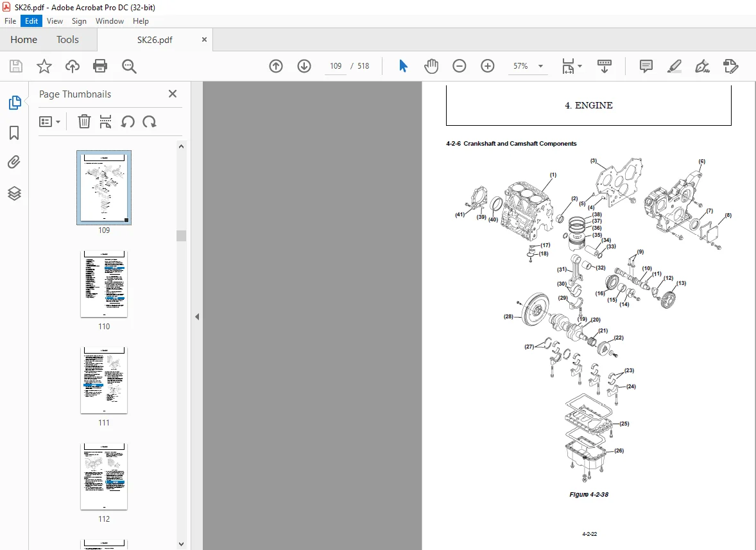Screen dimensions: 756x550
Task: Click the '4. ENGINE' page heading
Action: click(588, 105)
